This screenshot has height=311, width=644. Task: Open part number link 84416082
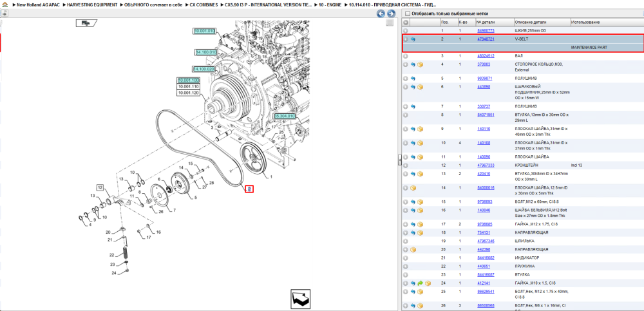(x=486, y=258)
